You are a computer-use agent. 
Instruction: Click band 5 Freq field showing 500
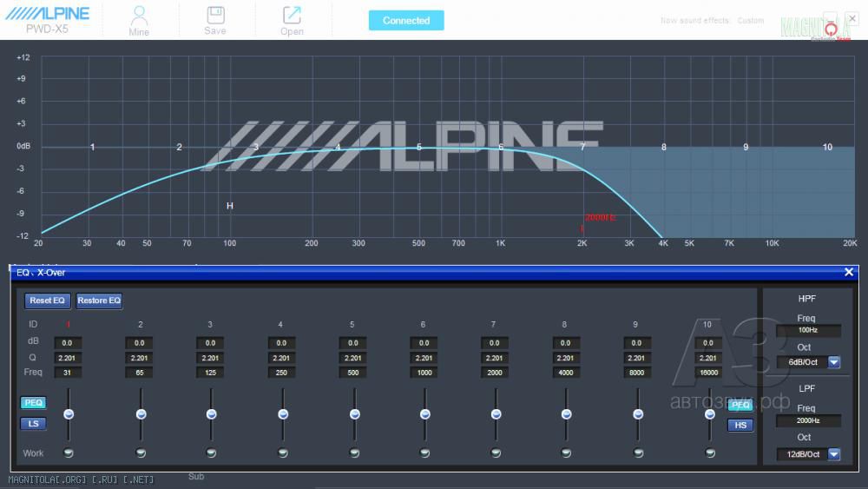[353, 373]
